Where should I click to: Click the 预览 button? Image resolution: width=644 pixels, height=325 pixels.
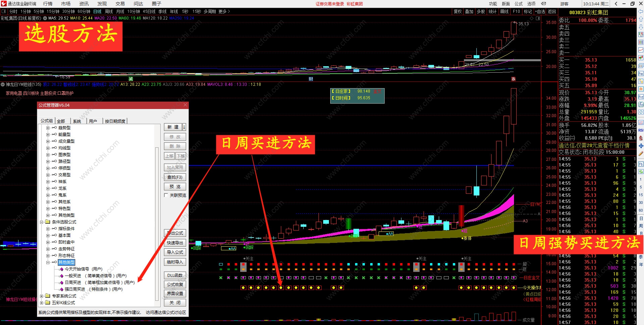(x=175, y=186)
